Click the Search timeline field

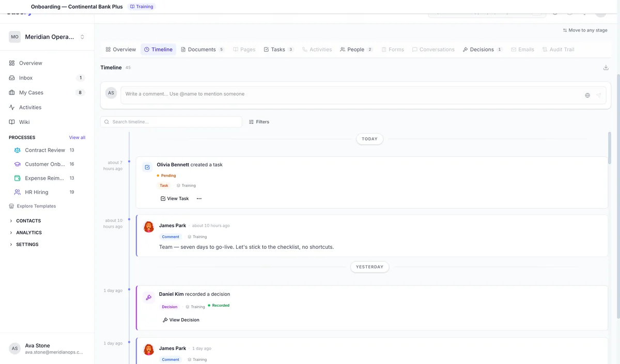(x=171, y=122)
